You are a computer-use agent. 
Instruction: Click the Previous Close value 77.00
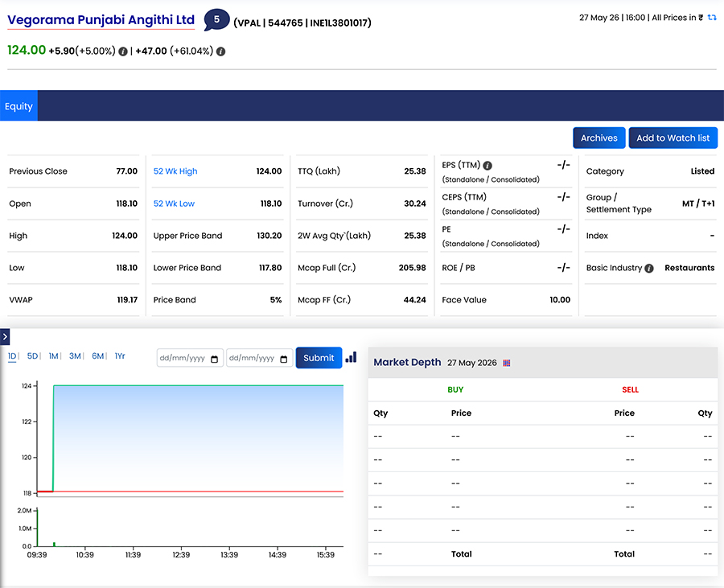126,171
